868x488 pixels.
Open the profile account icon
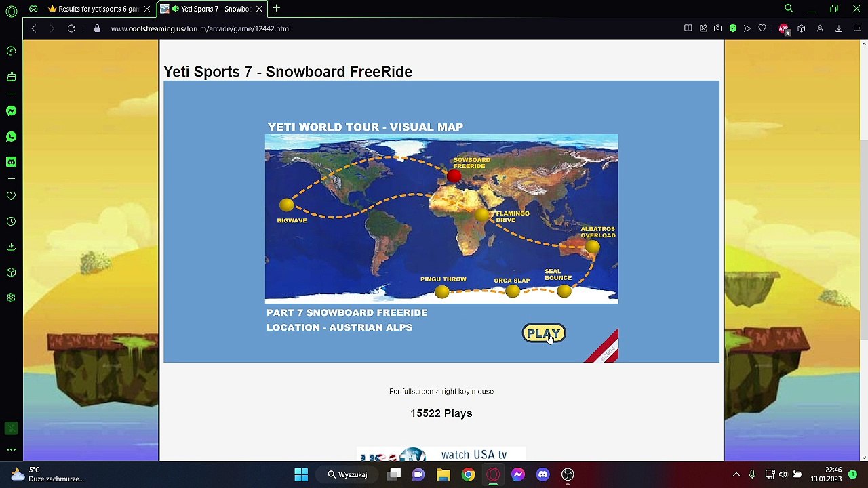pos(820,28)
